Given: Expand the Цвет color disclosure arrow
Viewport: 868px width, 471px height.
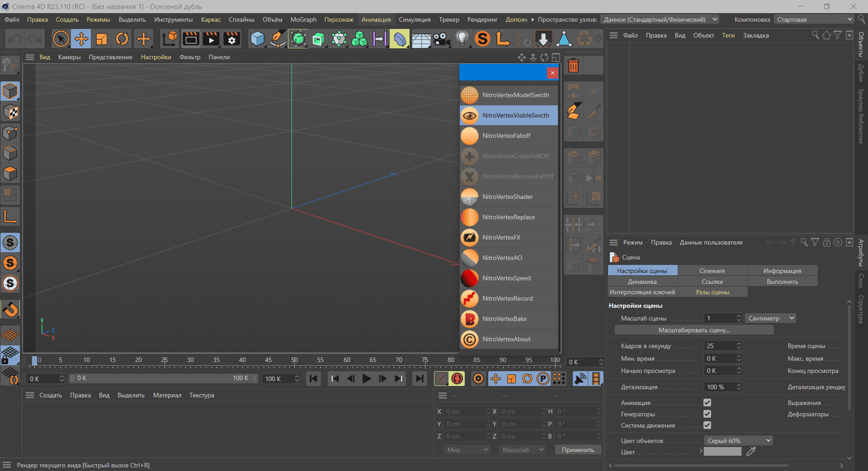Looking at the screenshot, I should click(x=701, y=451).
